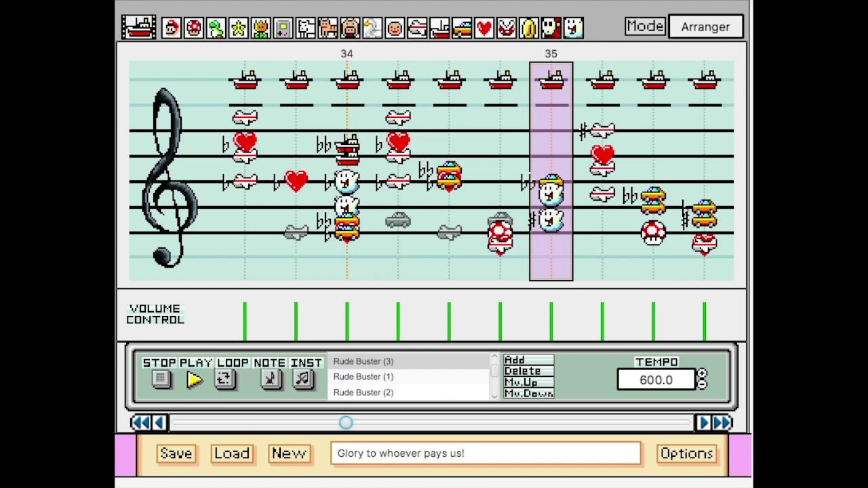Select the small Boat instrument icon
Screen dimensions: 868x488
click(439, 28)
